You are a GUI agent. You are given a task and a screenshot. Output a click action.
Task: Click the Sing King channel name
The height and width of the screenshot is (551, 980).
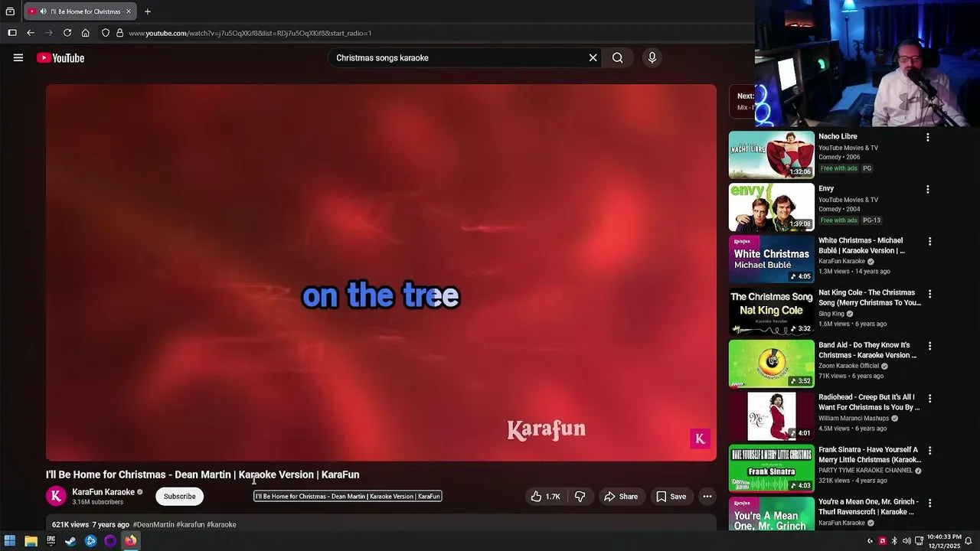coord(831,314)
